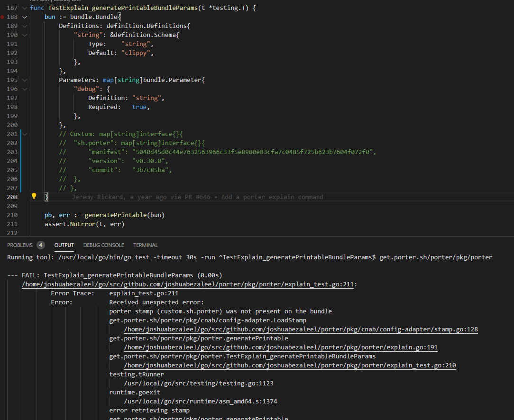Click the problems count badge showing 4
The width and height of the screenshot is (514, 420).
(x=41, y=245)
